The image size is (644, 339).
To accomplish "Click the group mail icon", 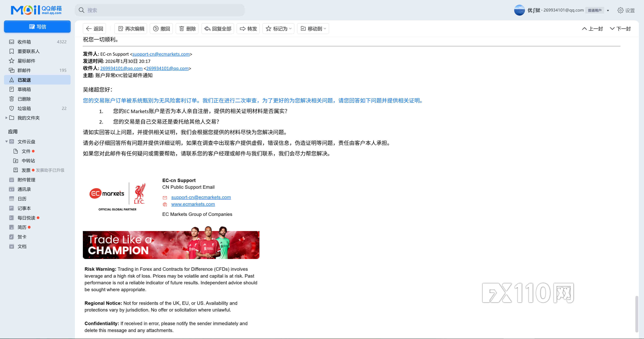I will 12,70.
